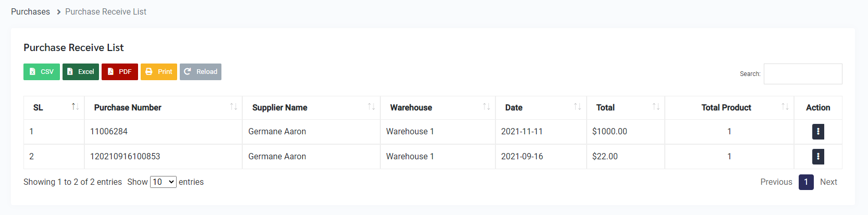Open action menu for purchase 120210916100853

point(818,157)
